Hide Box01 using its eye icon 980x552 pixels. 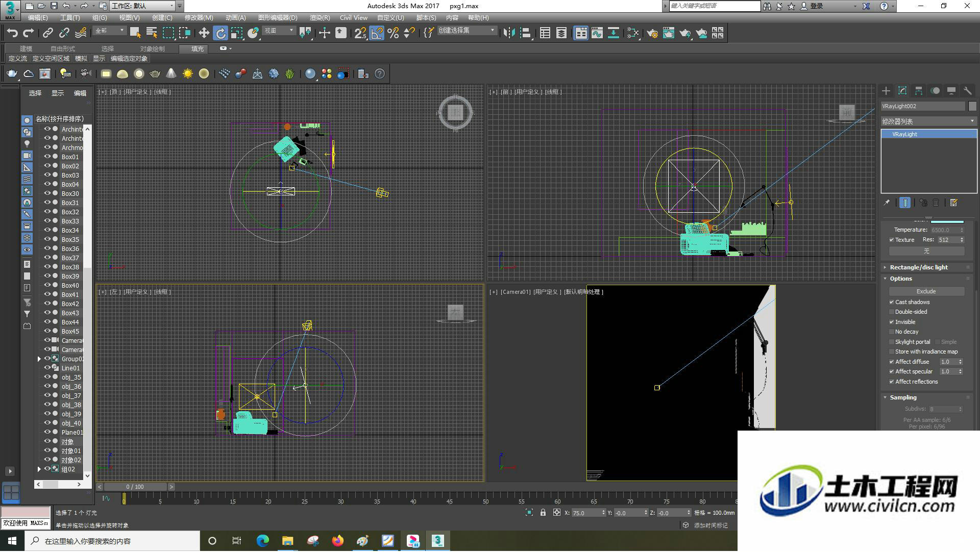click(x=47, y=157)
